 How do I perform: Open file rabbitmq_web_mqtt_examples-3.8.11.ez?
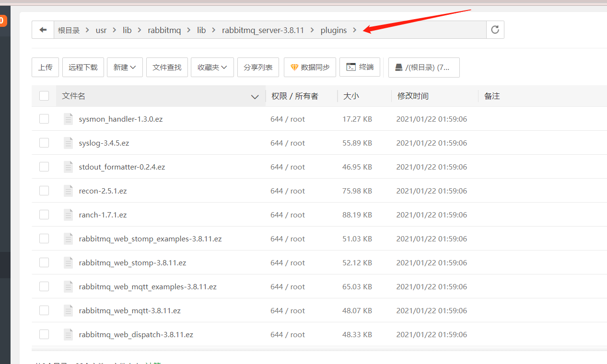click(x=148, y=286)
